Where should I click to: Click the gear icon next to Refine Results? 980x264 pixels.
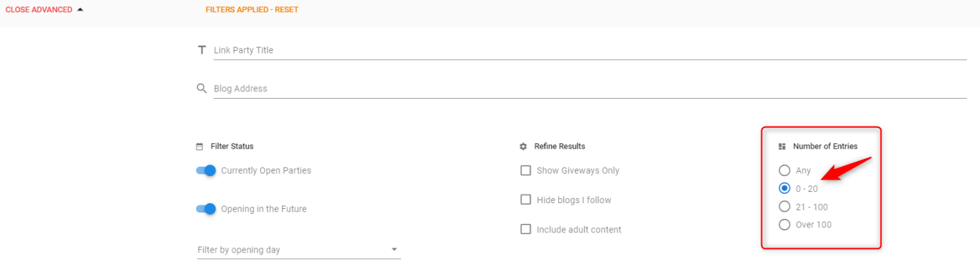(523, 147)
